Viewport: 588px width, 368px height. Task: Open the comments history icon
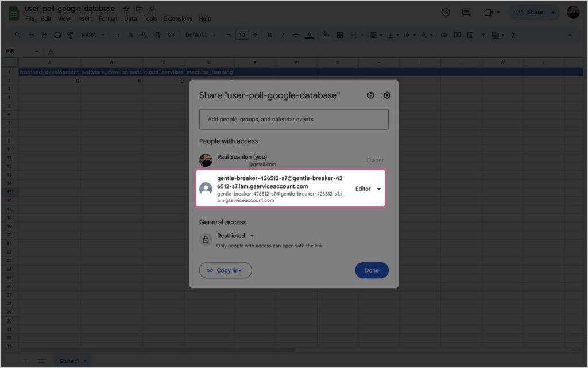click(x=466, y=13)
